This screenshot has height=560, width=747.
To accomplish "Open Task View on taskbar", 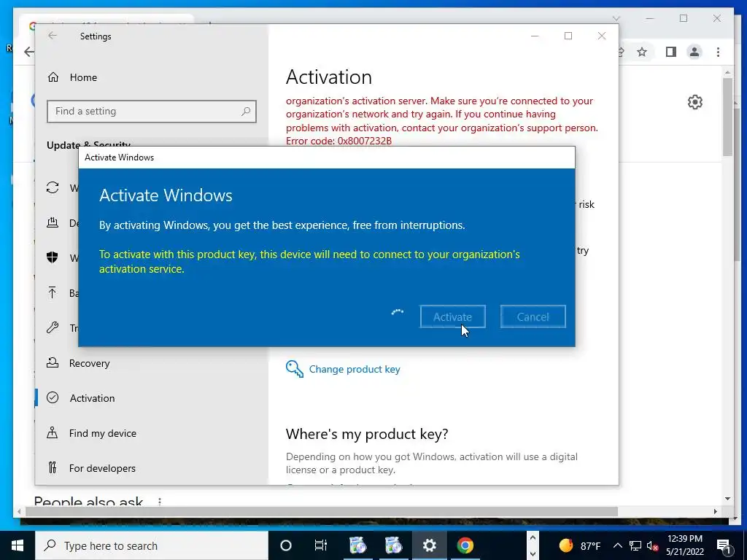I will (x=321, y=545).
